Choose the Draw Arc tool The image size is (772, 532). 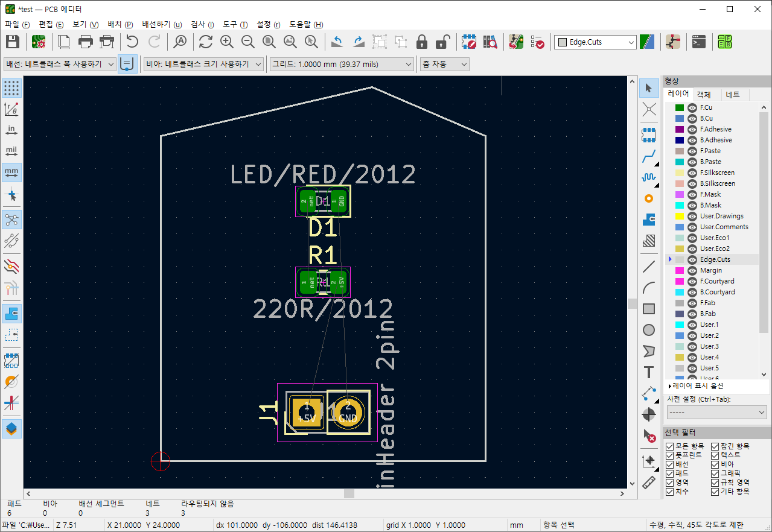pyautogui.click(x=649, y=287)
